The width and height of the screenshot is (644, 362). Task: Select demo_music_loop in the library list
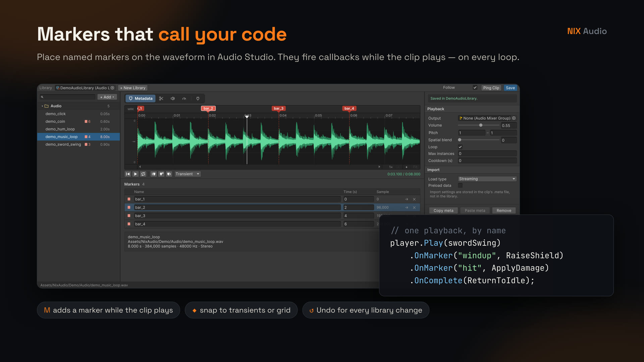click(78, 137)
